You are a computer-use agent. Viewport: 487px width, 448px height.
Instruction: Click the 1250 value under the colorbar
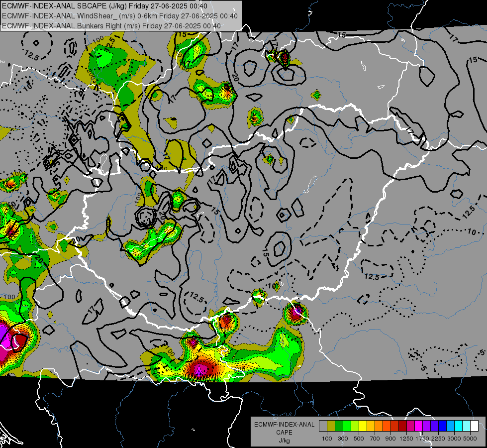406,439
